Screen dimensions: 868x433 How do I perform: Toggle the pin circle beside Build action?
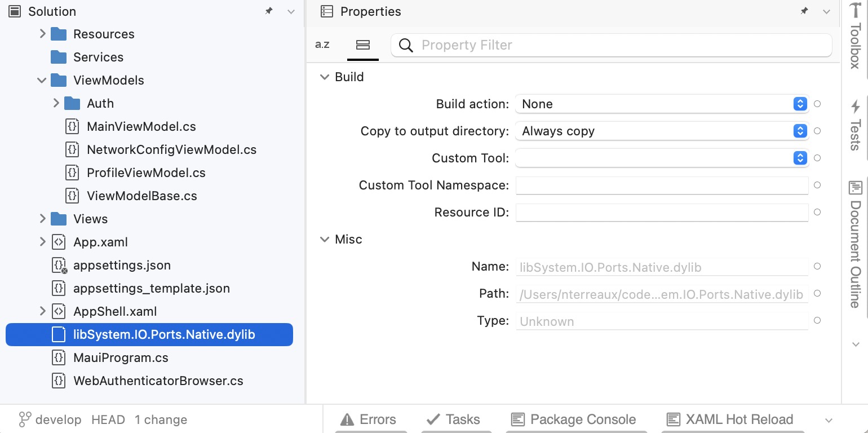click(817, 104)
